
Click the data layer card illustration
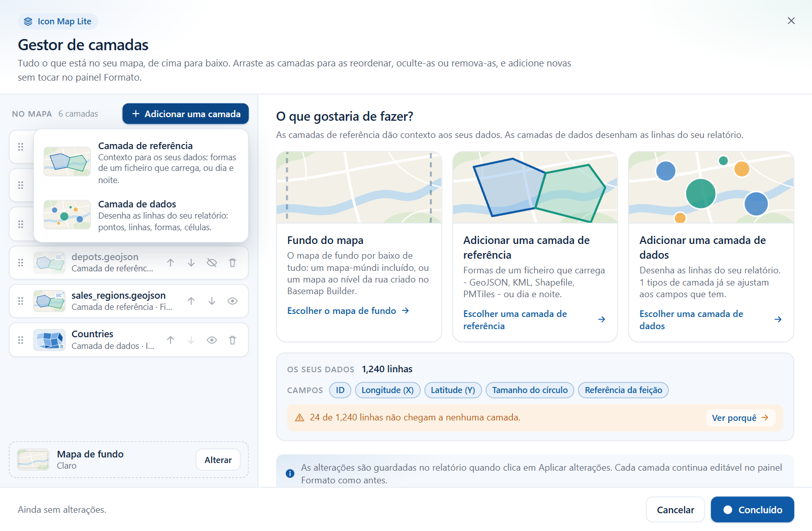[711, 187]
